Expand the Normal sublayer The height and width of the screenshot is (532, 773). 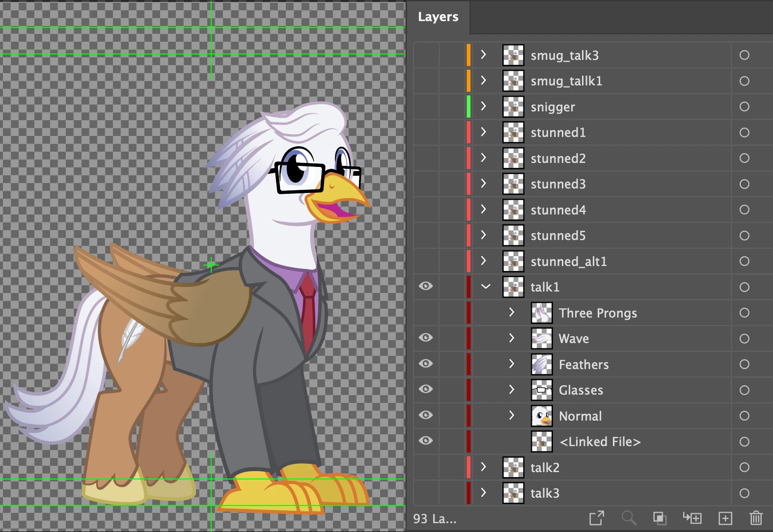(511, 415)
